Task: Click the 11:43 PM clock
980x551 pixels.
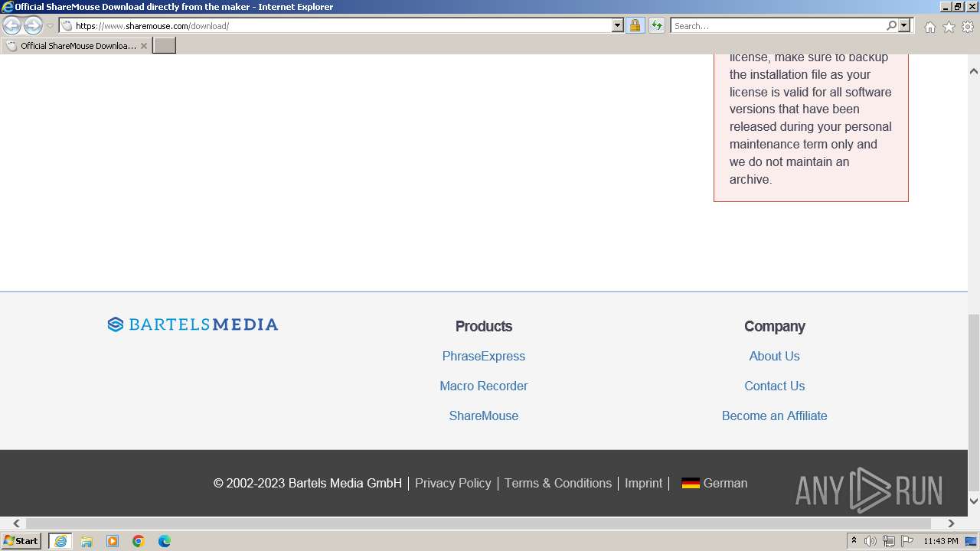Action: tap(941, 541)
